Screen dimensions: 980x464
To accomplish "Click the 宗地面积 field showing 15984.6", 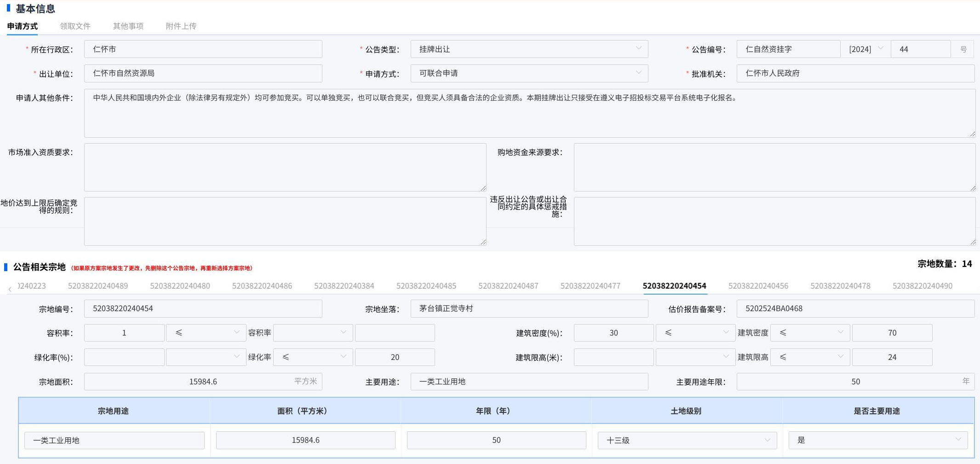I will pyautogui.click(x=203, y=382).
